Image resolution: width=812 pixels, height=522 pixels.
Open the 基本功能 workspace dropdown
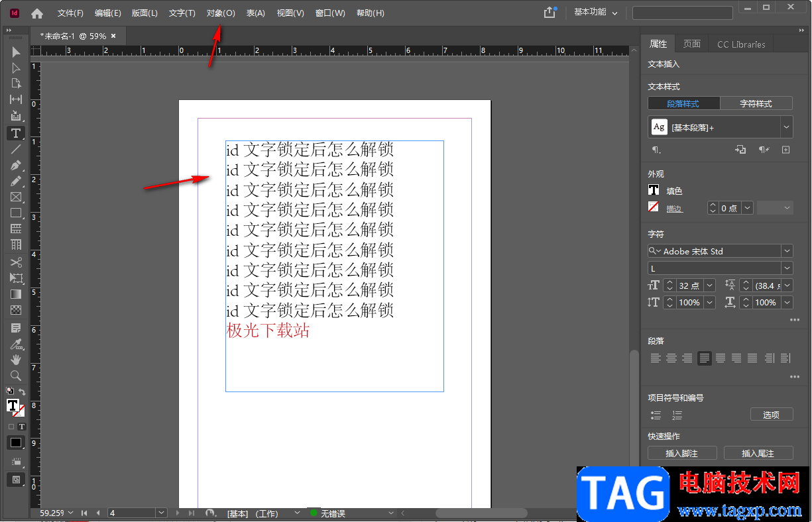tap(596, 13)
